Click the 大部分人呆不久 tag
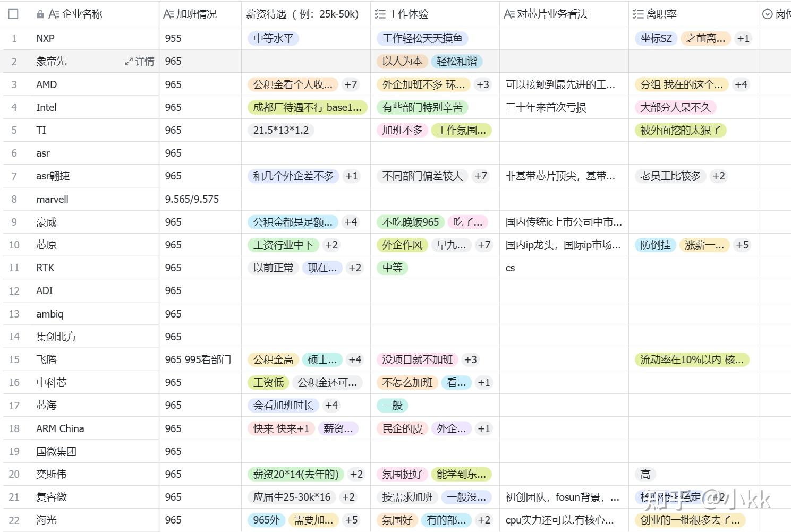 675,108
